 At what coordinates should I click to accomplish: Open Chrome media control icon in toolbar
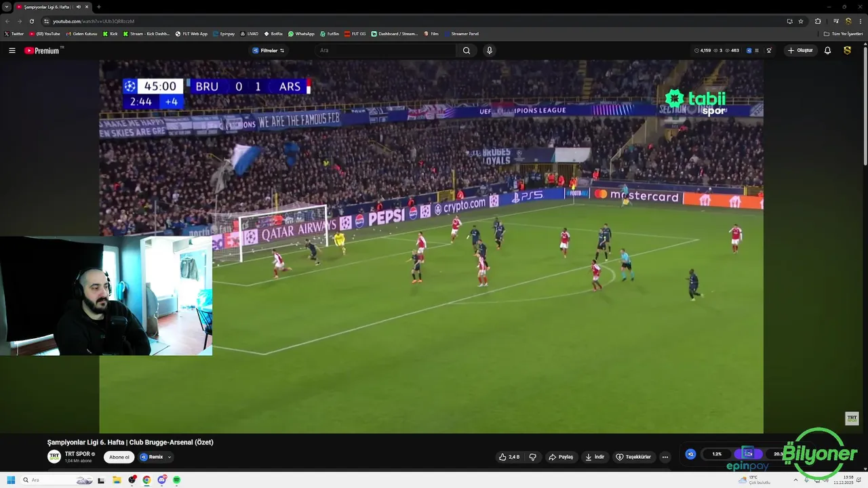(x=835, y=21)
